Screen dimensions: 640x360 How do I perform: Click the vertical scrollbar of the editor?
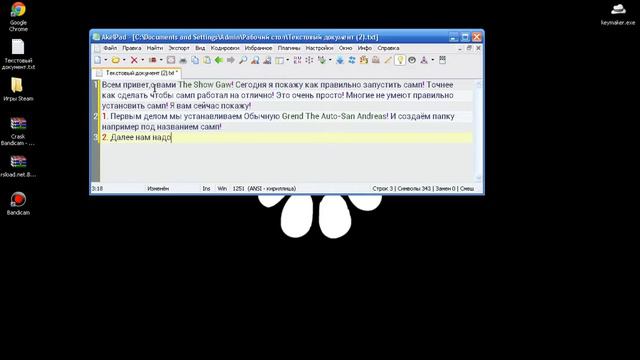pyautogui.click(x=478, y=131)
